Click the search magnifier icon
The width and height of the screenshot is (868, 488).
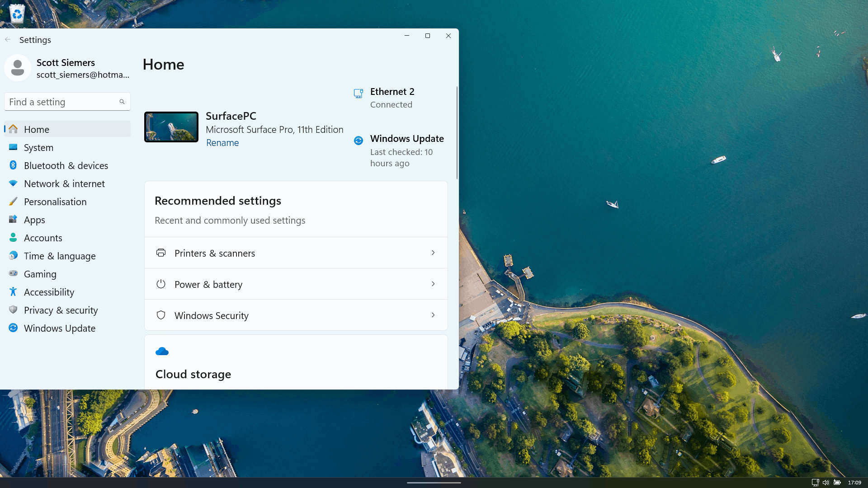click(122, 102)
